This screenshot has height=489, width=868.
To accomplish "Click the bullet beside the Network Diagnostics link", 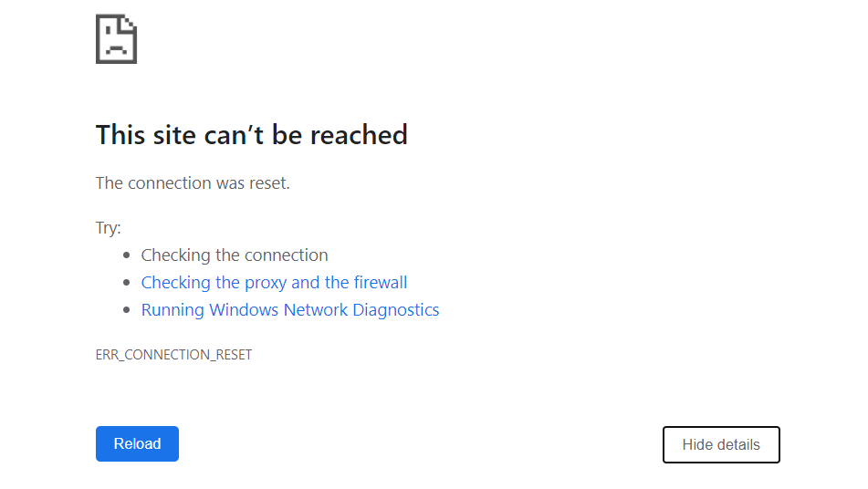I will [127, 310].
